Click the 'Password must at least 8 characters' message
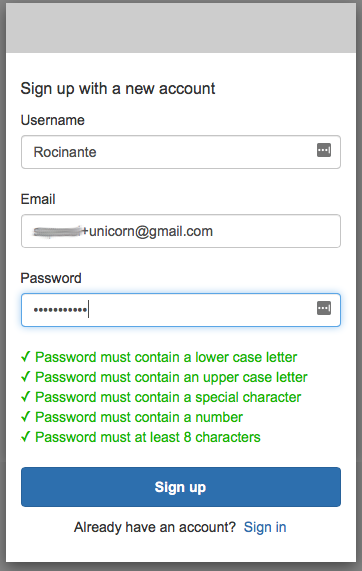The image size is (362, 571). pyautogui.click(x=148, y=437)
